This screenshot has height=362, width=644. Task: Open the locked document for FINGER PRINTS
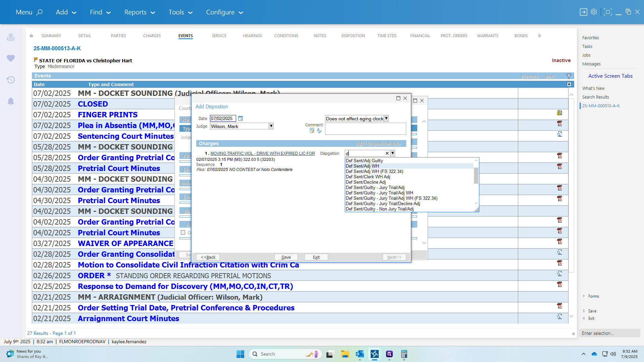pyautogui.click(x=559, y=113)
